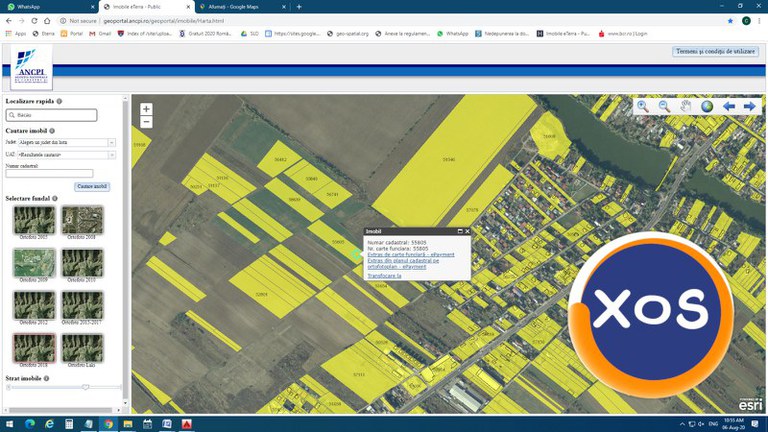768x432 pixels.
Task: Open the Windows Start menu
Action: pos(9,424)
